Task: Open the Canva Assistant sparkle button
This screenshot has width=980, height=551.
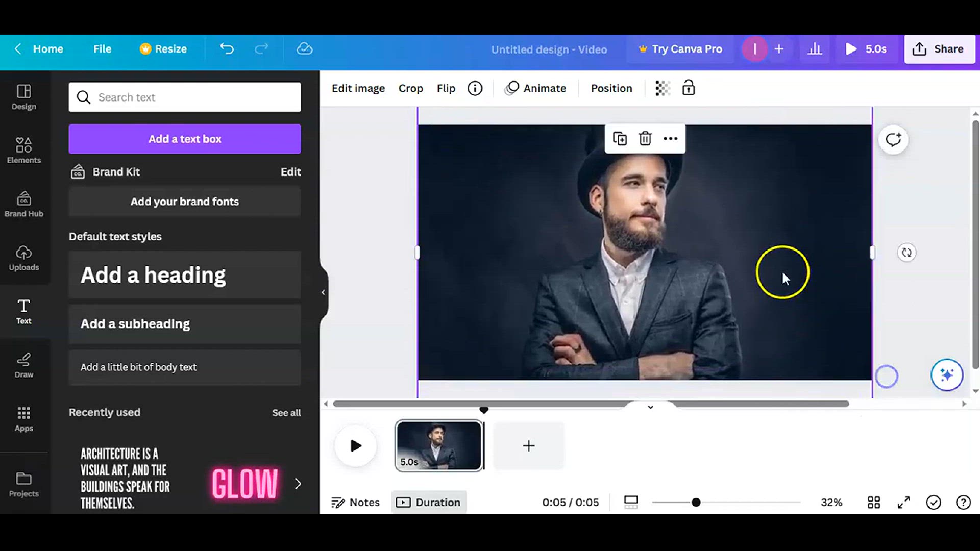Action: pyautogui.click(x=947, y=375)
